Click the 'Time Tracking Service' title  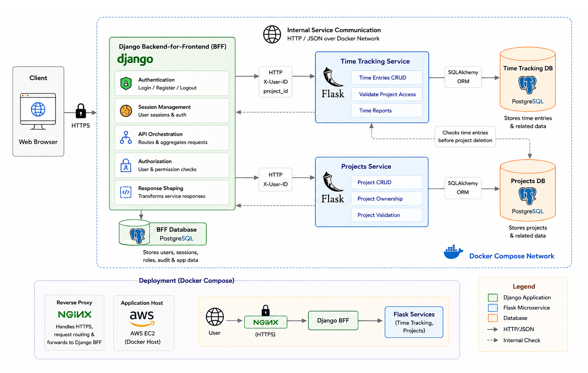(375, 61)
